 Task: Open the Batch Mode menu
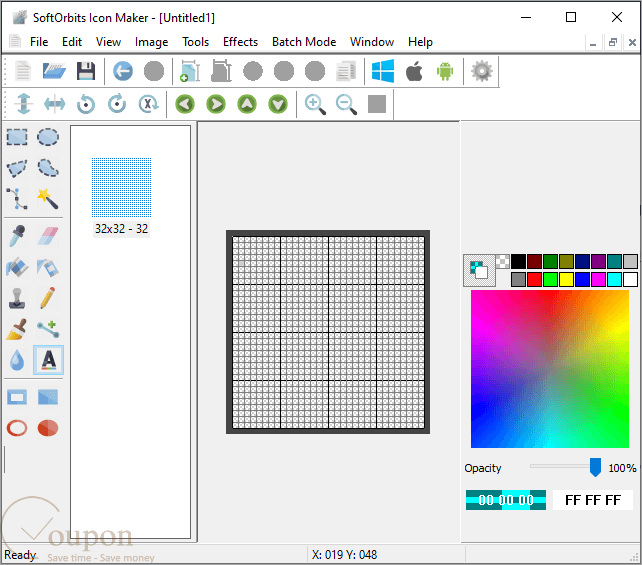click(x=304, y=42)
